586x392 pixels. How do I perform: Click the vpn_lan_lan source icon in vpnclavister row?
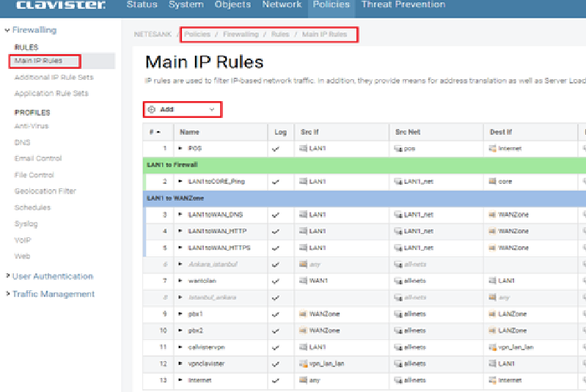[303, 363]
